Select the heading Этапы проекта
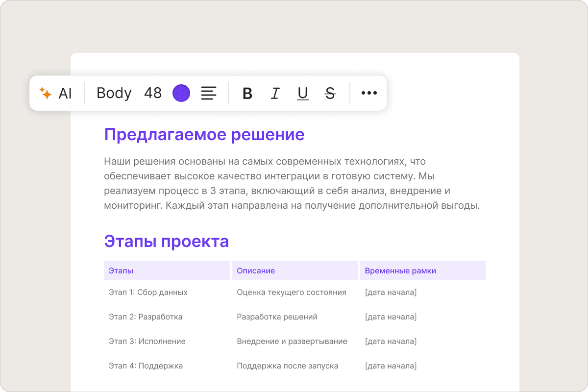Image resolution: width=588 pixels, height=392 pixels. click(x=166, y=241)
